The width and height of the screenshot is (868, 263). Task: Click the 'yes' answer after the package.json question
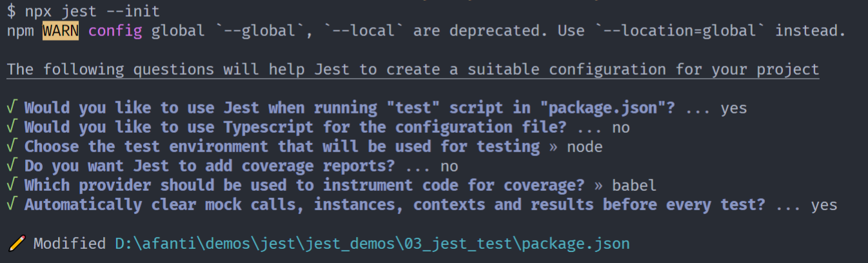(x=734, y=108)
